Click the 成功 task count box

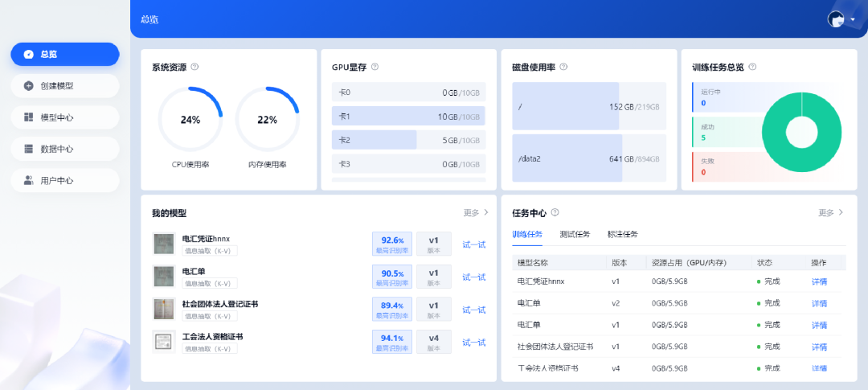pos(727,132)
